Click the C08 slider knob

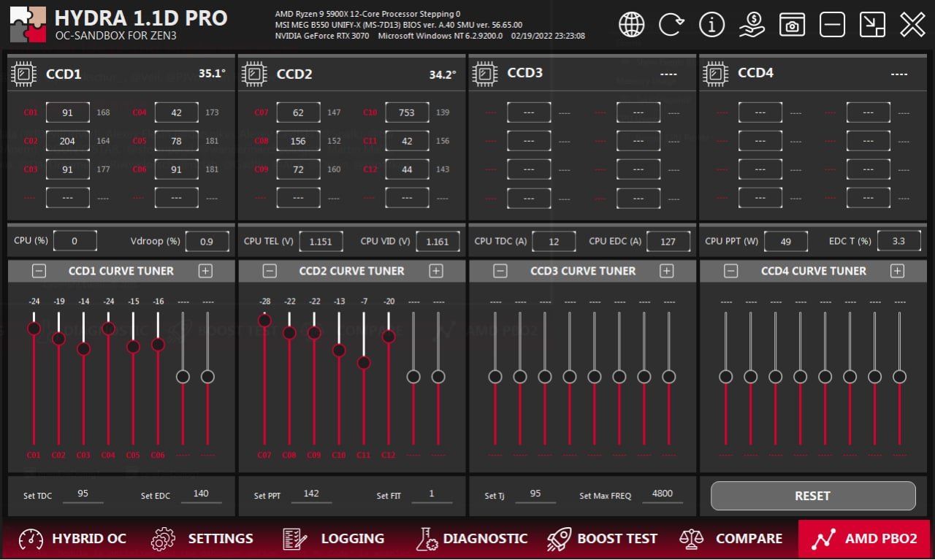289,332
